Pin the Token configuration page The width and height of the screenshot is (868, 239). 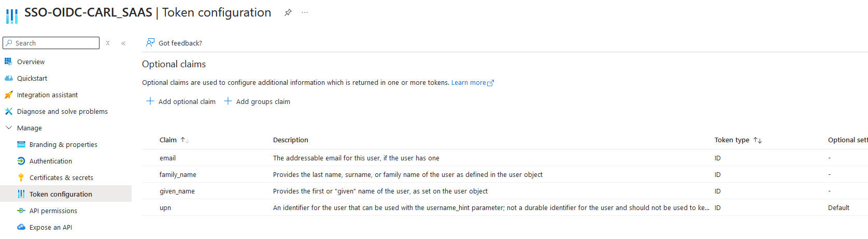[288, 12]
